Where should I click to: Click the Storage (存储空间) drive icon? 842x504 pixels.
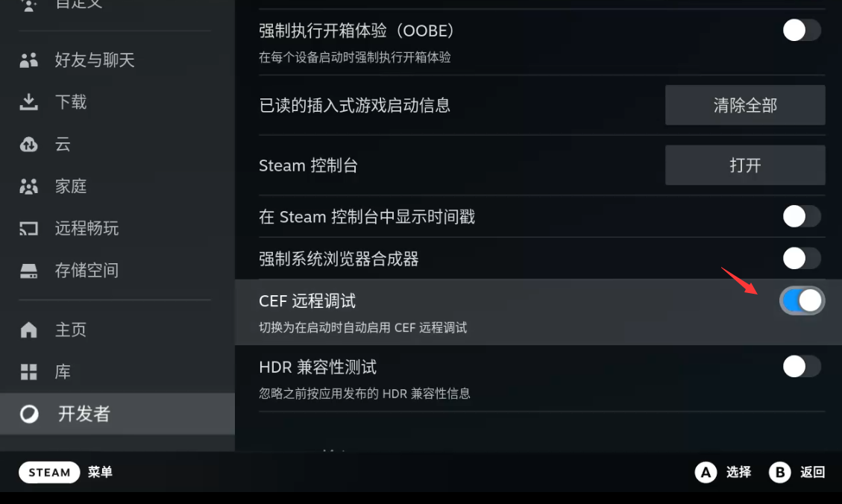click(28, 270)
